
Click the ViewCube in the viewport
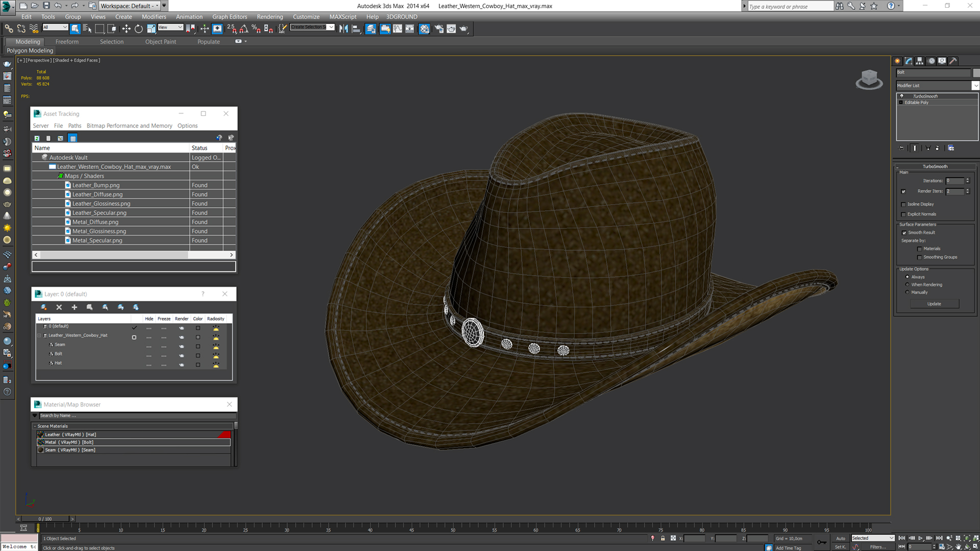(869, 80)
